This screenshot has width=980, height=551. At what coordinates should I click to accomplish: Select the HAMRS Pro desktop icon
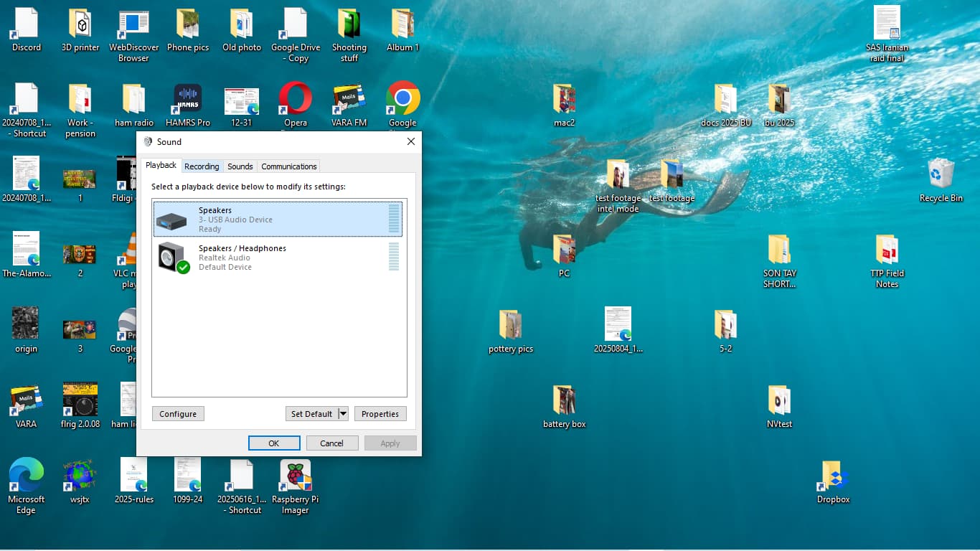188,99
